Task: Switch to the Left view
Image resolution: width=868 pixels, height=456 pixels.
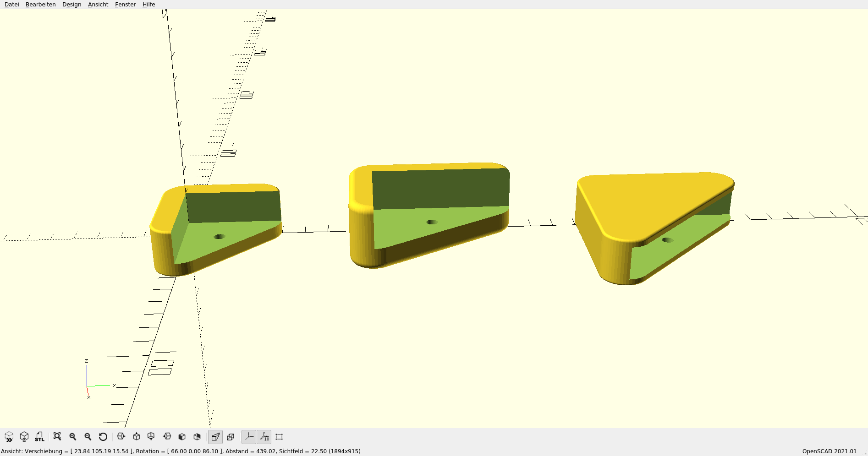Action: (167, 437)
